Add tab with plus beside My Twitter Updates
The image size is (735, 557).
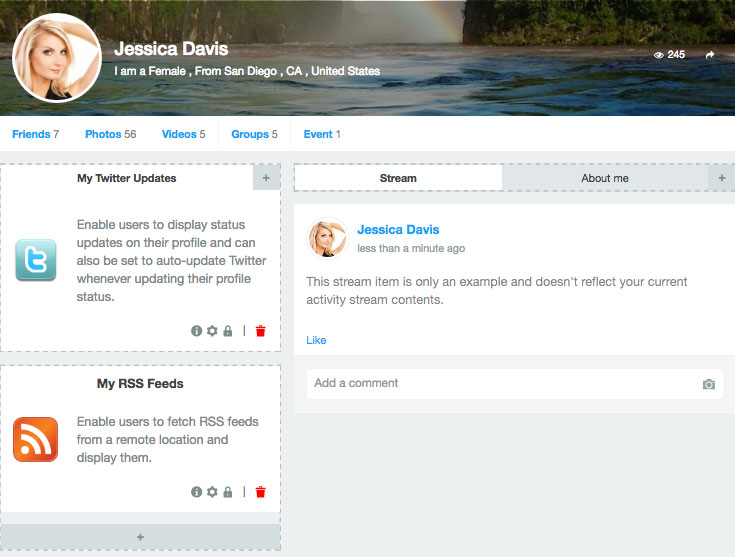click(x=266, y=178)
